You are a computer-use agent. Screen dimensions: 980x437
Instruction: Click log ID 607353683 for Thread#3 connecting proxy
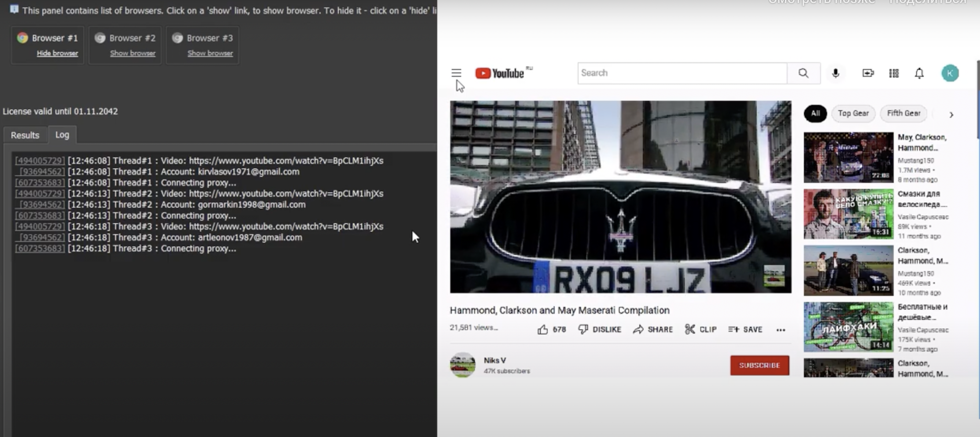40,248
